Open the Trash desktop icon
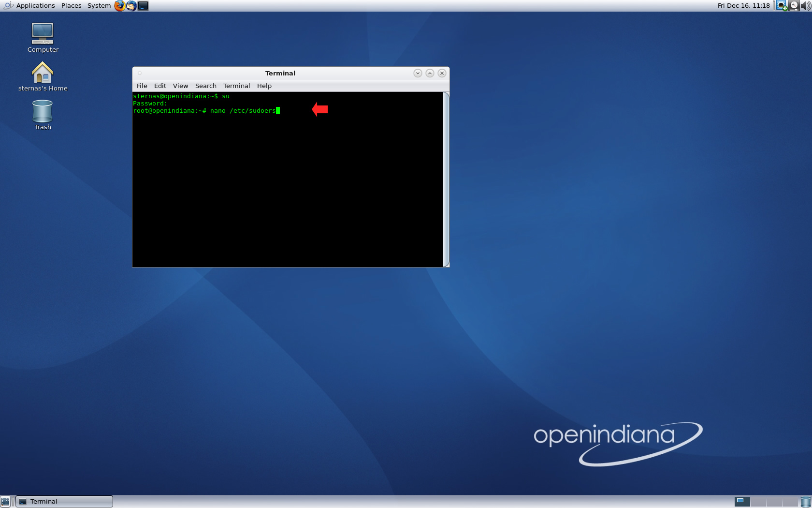This screenshot has width=812, height=508. click(43, 115)
